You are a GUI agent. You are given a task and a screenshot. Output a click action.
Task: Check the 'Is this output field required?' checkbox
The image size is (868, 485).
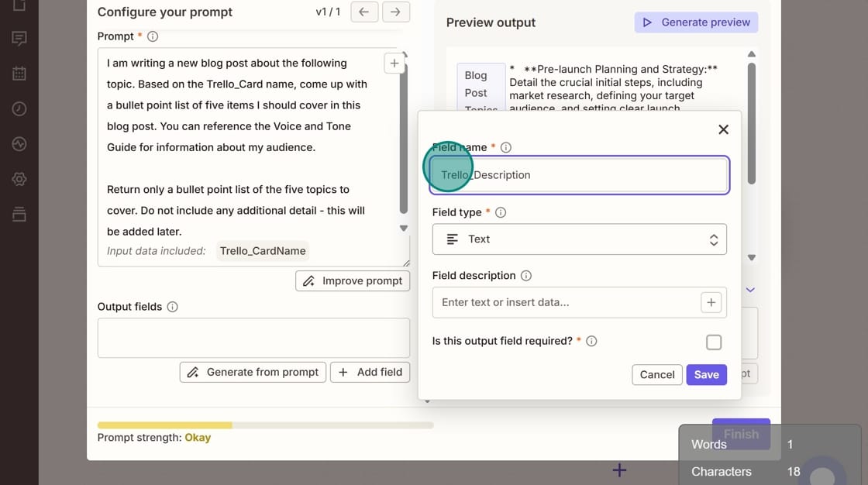(714, 341)
